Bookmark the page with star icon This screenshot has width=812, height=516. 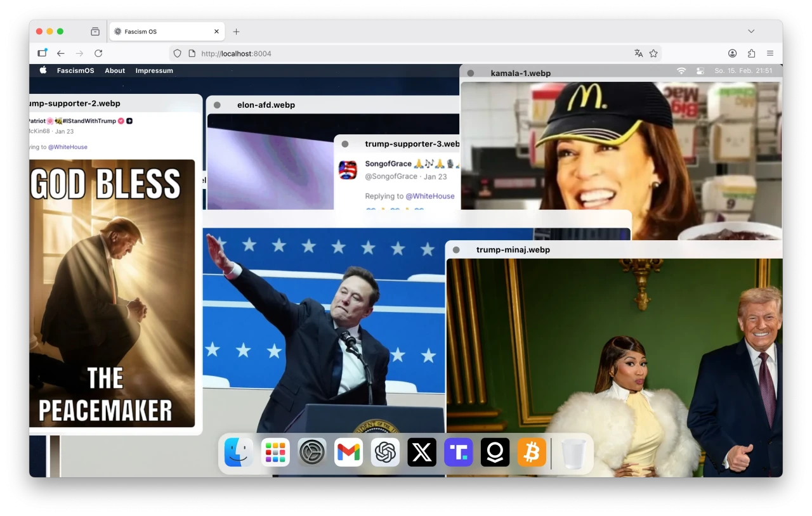[x=653, y=53]
